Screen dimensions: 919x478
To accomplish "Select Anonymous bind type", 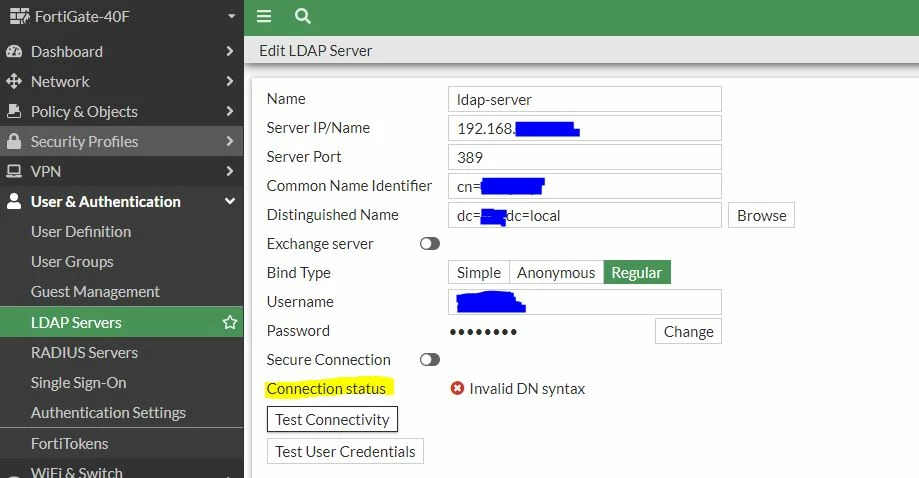I will [x=556, y=272].
